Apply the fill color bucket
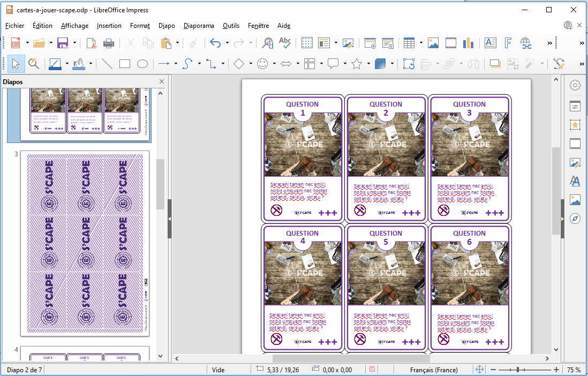This screenshot has height=376, width=588. pos(79,64)
